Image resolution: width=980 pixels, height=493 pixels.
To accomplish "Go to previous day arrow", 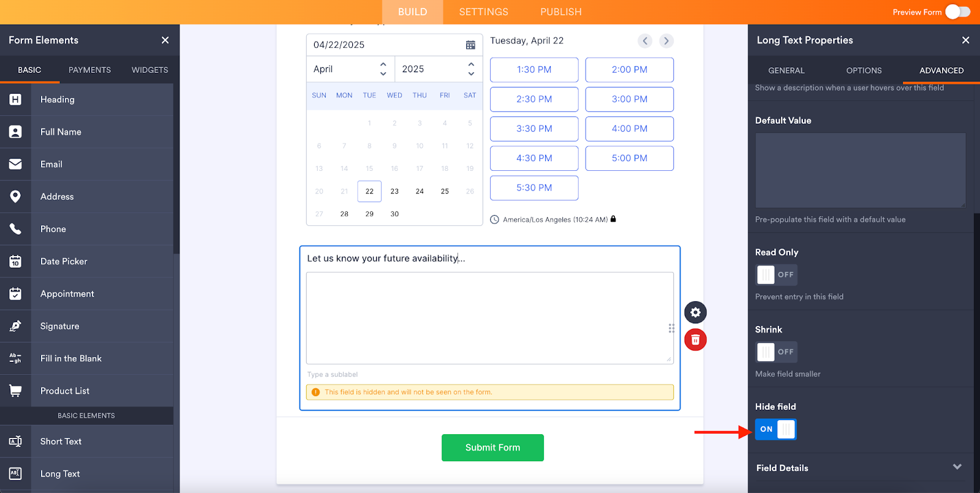I will (645, 41).
